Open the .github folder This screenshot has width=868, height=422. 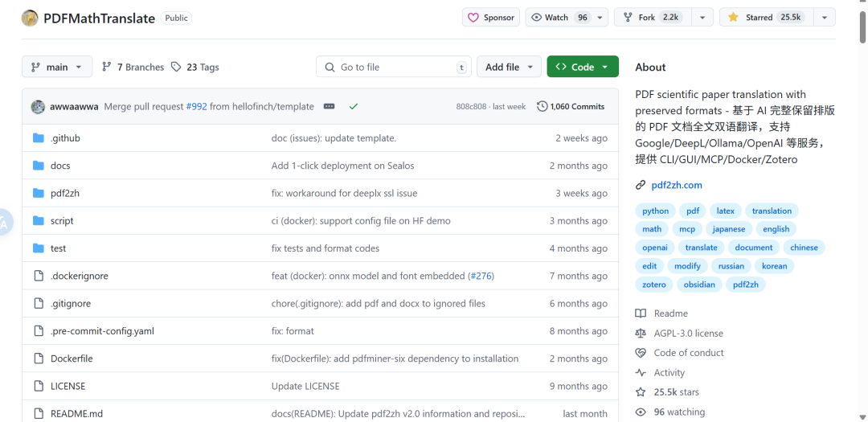[x=65, y=138]
